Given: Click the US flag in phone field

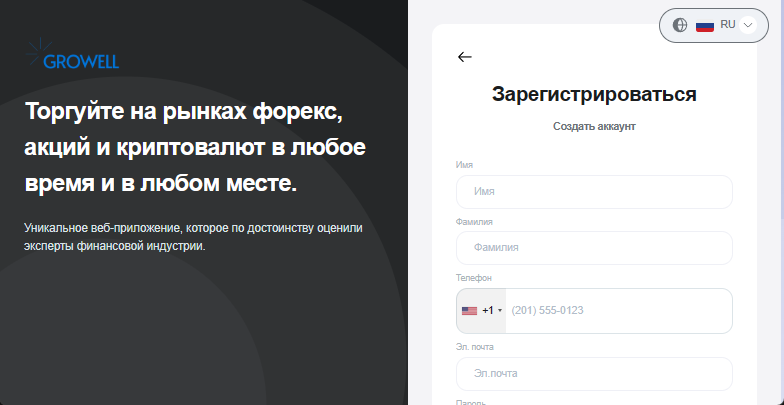Looking at the screenshot, I should 469,311.
